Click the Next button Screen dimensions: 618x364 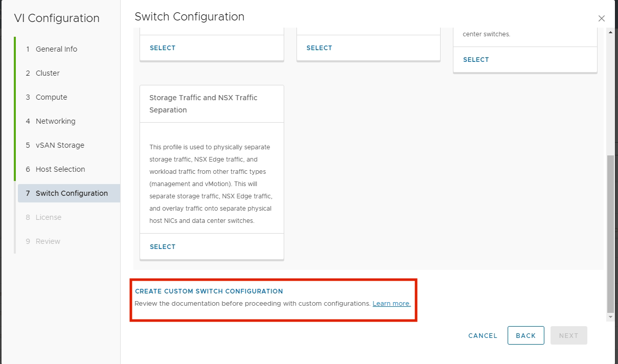click(x=568, y=336)
